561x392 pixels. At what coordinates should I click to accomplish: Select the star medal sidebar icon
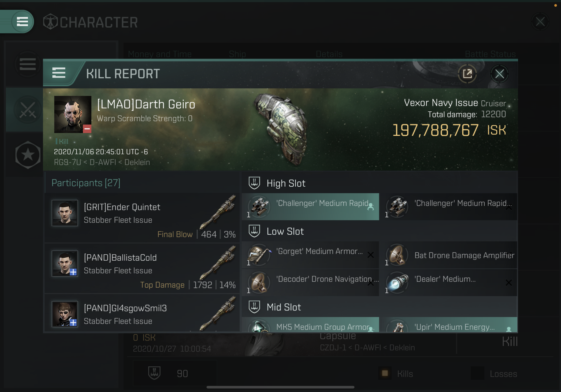point(28,155)
